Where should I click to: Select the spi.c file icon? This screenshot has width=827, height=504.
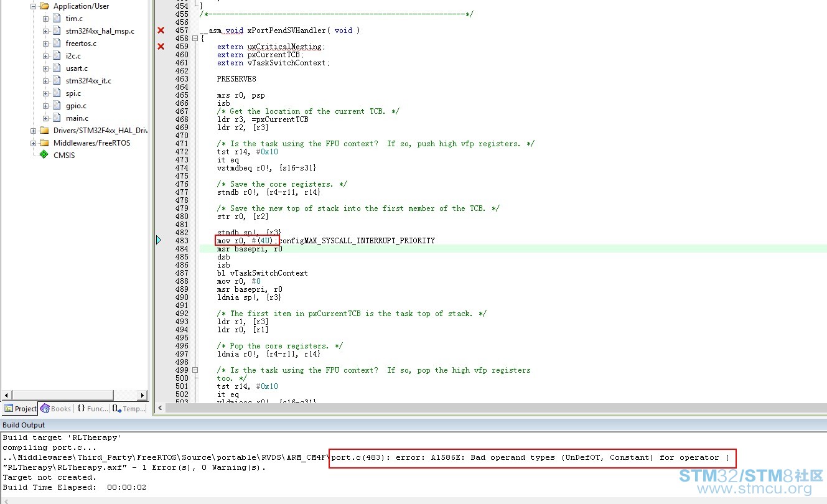click(56, 93)
